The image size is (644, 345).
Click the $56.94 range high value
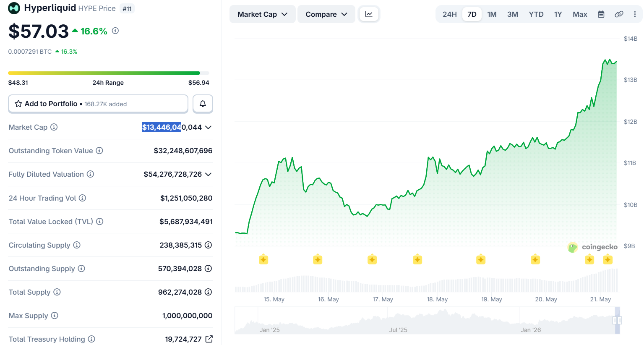click(199, 83)
